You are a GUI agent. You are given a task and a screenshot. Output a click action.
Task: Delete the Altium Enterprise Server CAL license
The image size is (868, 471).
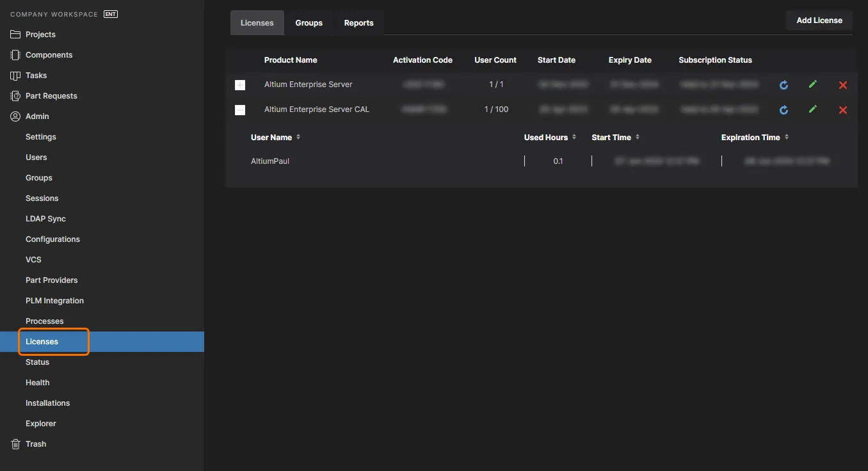point(843,110)
